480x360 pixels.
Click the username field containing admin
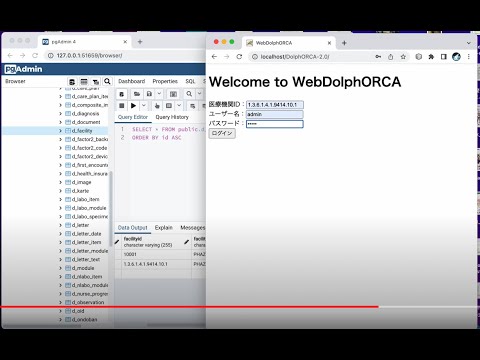275,114
